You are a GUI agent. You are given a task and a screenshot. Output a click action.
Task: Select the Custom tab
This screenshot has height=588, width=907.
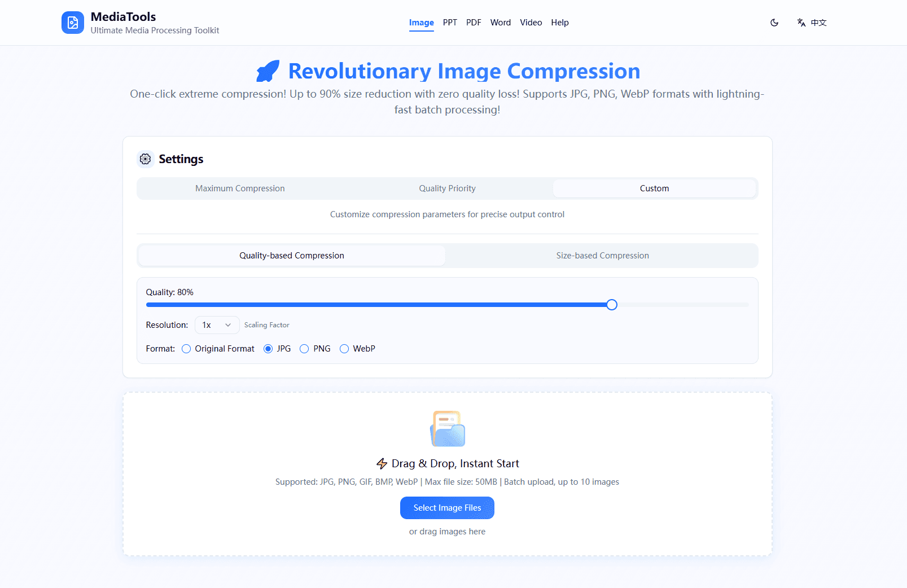tap(655, 188)
